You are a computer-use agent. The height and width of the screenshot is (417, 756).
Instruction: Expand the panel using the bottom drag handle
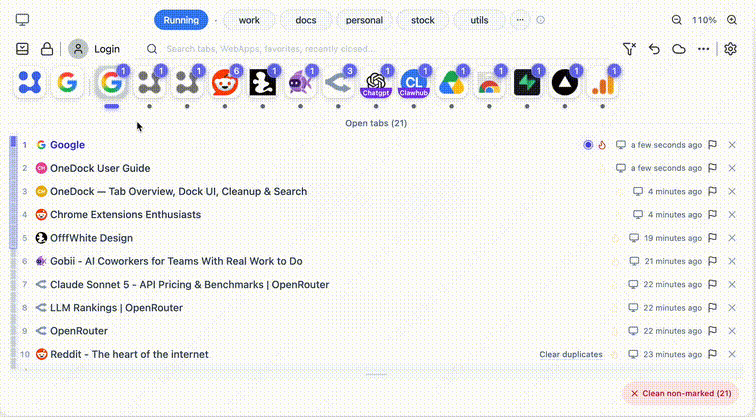(376, 375)
